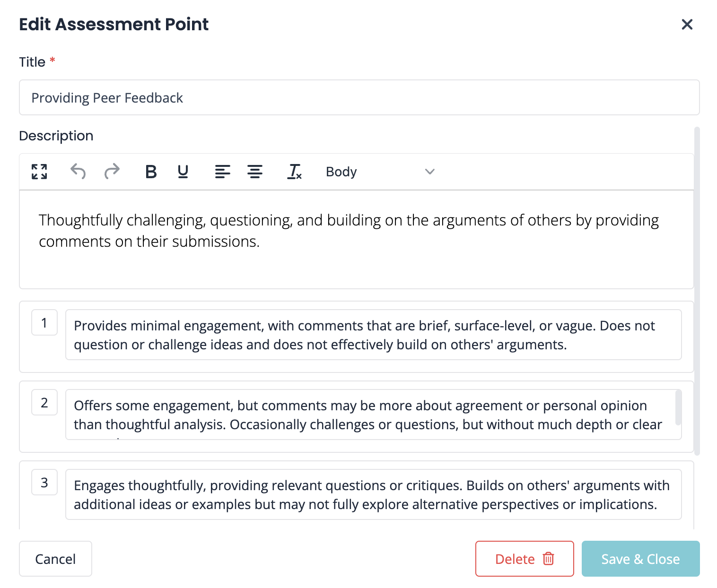Edit the level 1 rubric description text
Viewport: 717px width, 588px height.
coord(373,335)
